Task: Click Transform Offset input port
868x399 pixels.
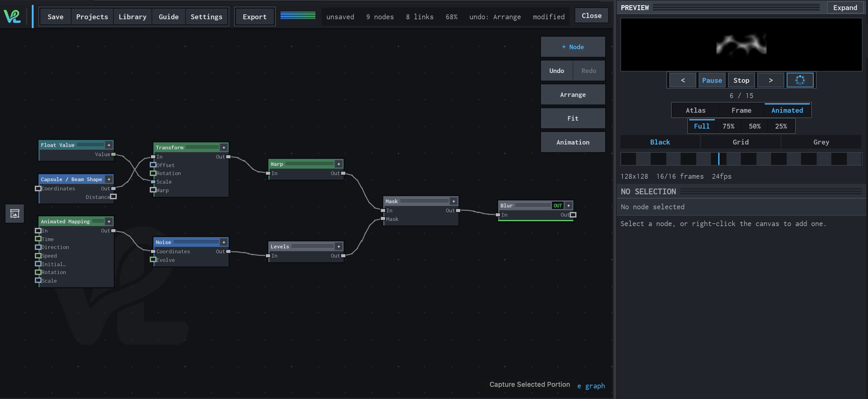Action: 153,165
